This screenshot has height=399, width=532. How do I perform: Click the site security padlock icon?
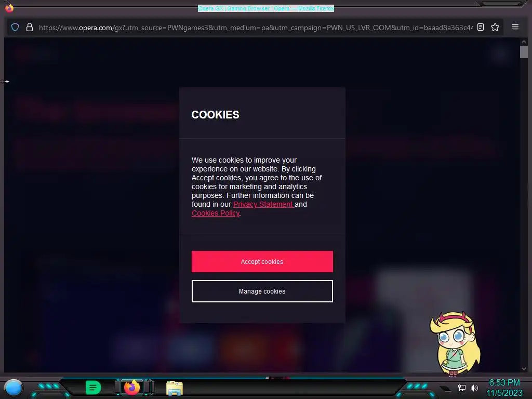click(30, 27)
